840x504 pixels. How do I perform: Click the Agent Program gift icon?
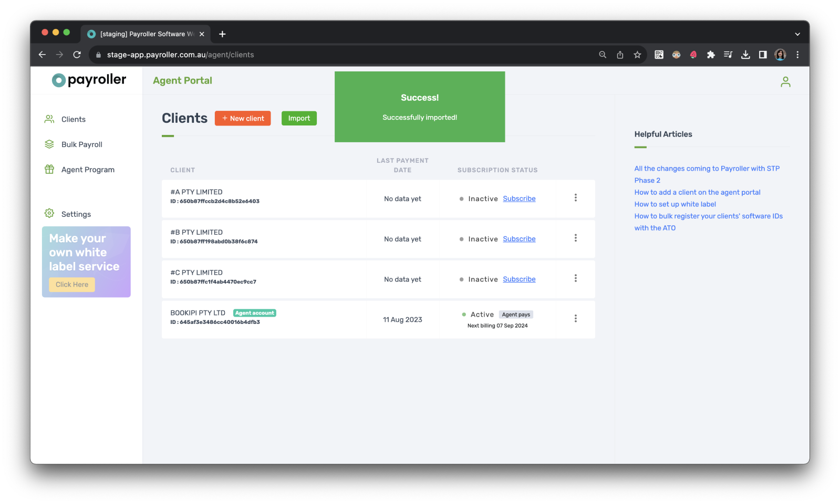[49, 170]
